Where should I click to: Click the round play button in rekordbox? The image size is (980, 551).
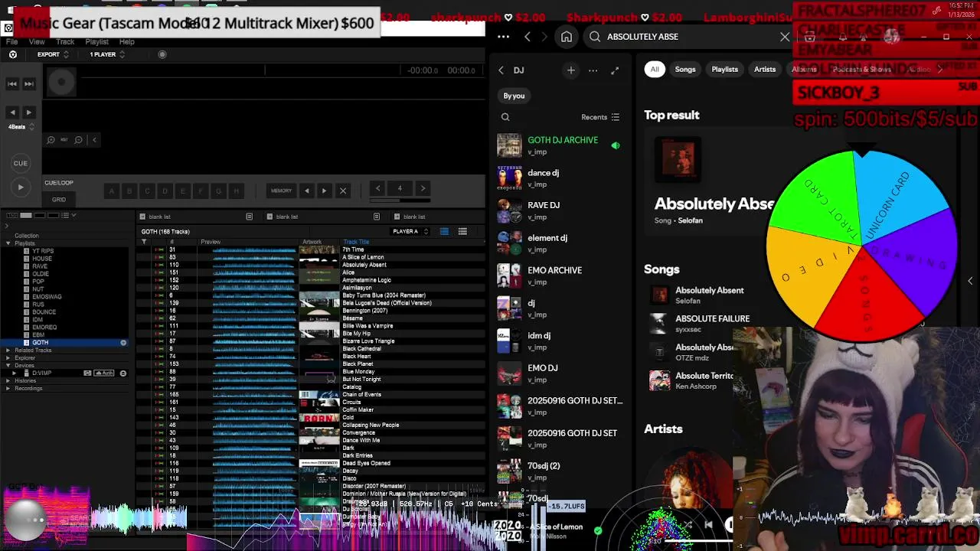(21, 187)
